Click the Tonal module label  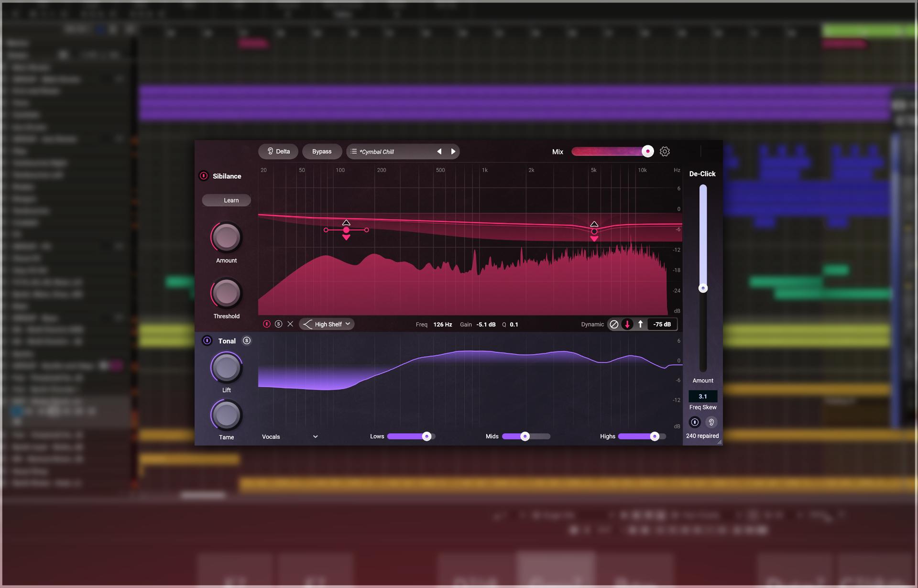coord(227,341)
